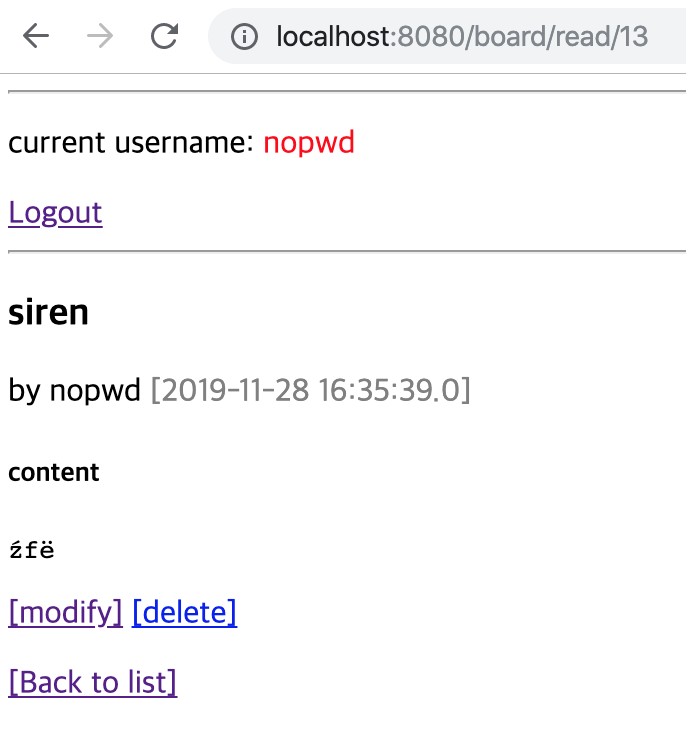Go to [Back to list]
Screen dimensions: 686x740
click(92, 681)
